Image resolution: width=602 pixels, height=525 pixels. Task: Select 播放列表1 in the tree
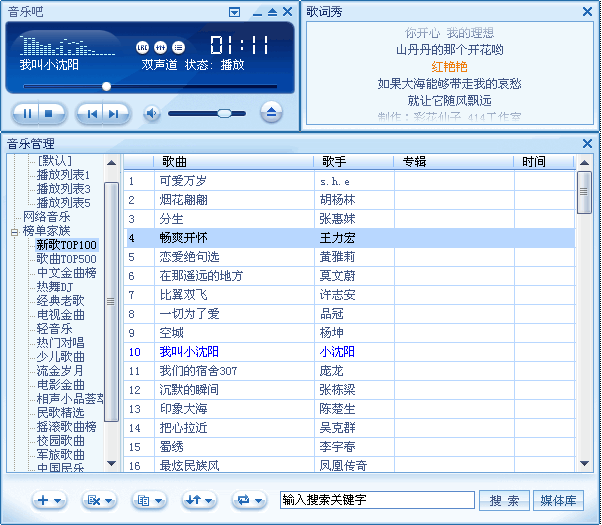click(63, 175)
